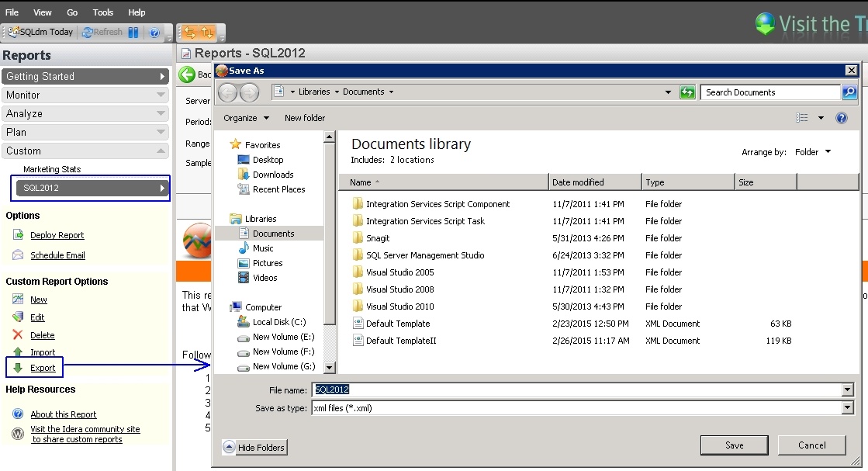Click the Default Template XML file icon
The image size is (868, 471).
[x=358, y=324]
